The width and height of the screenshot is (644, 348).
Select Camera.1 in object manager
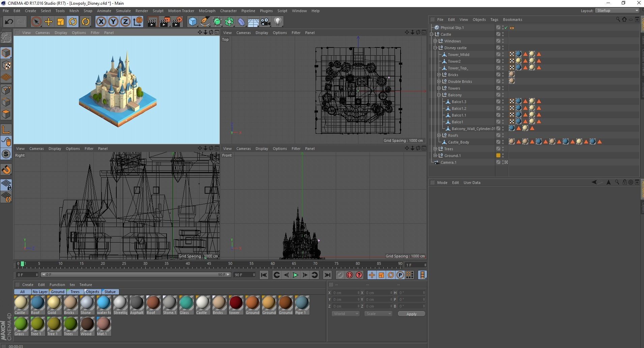448,162
